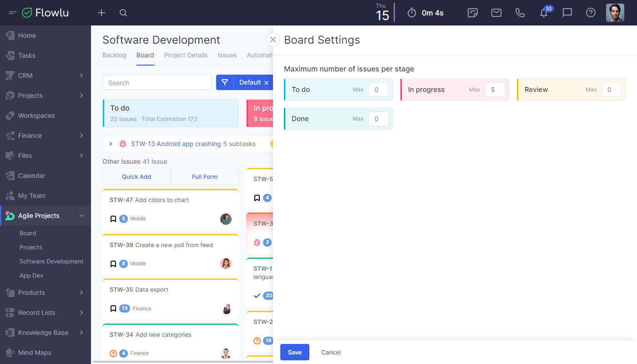
Task: Click the timer stopwatch icon
Action: coord(412,13)
